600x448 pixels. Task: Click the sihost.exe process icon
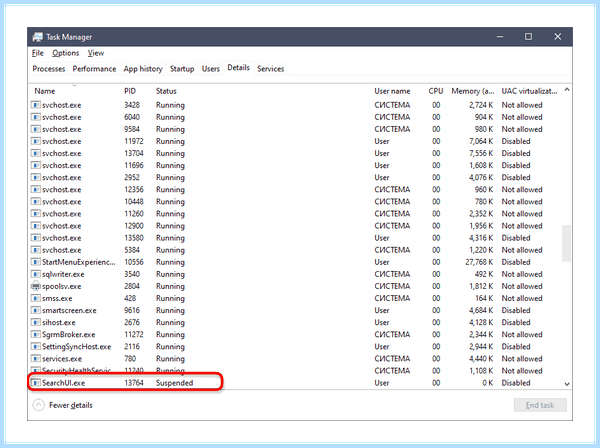click(x=36, y=323)
